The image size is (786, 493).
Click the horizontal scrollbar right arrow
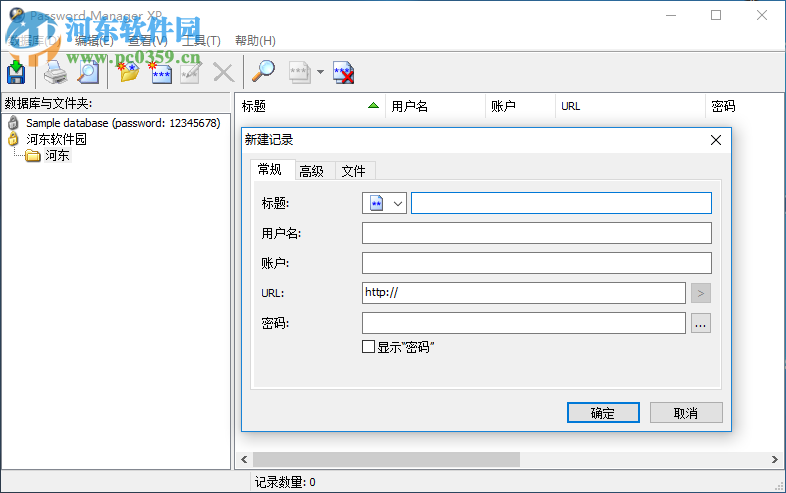[774, 459]
